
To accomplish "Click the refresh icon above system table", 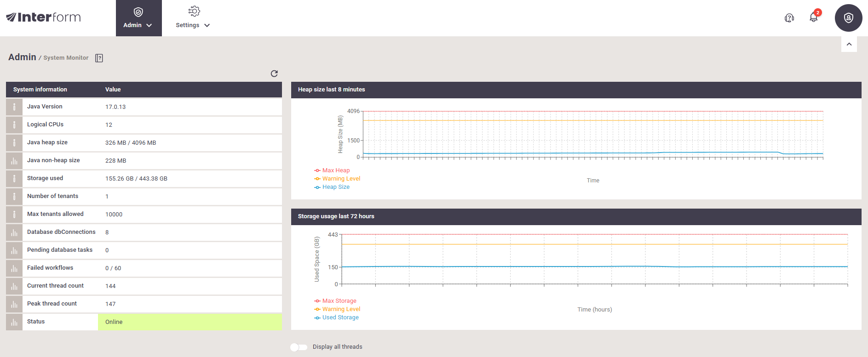I will click(274, 74).
